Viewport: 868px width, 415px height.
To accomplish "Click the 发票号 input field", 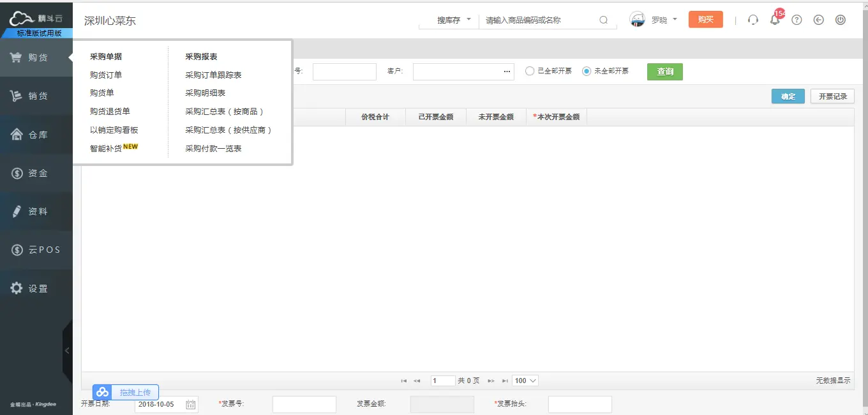I will 304,404.
